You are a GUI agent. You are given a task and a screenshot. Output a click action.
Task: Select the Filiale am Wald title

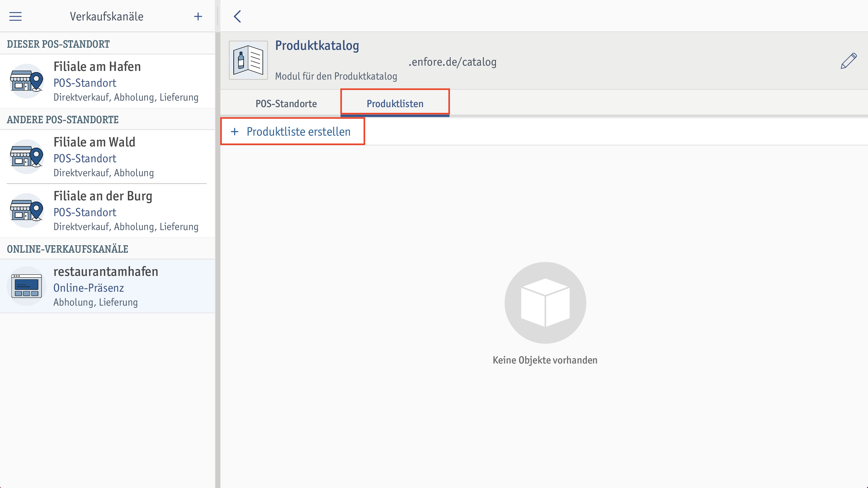[x=94, y=142]
